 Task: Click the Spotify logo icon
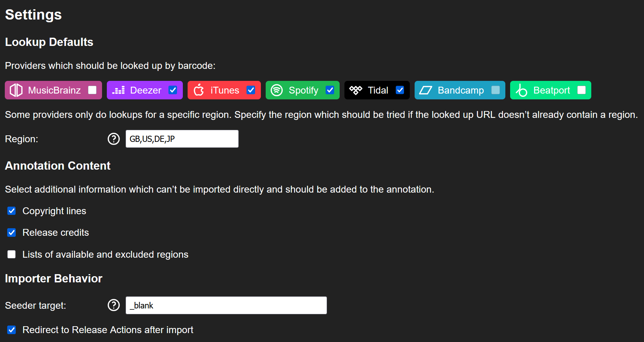click(x=277, y=90)
